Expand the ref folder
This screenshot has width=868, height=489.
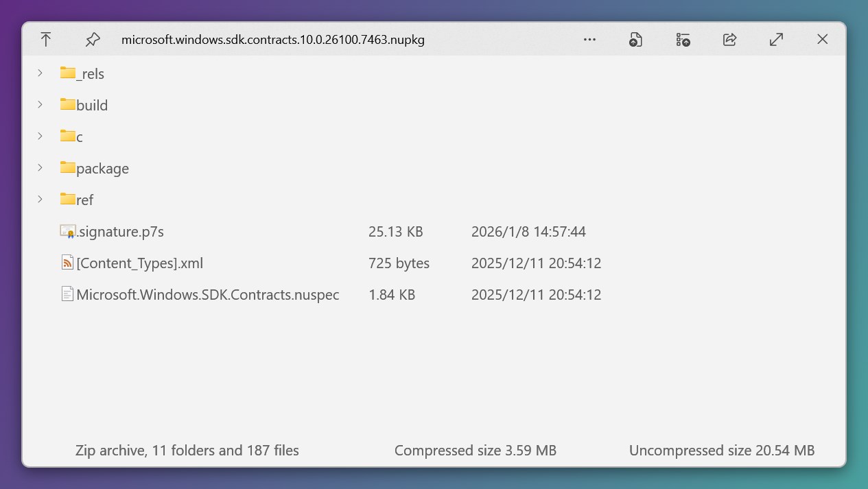pyautogui.click(x=40, y=199)
